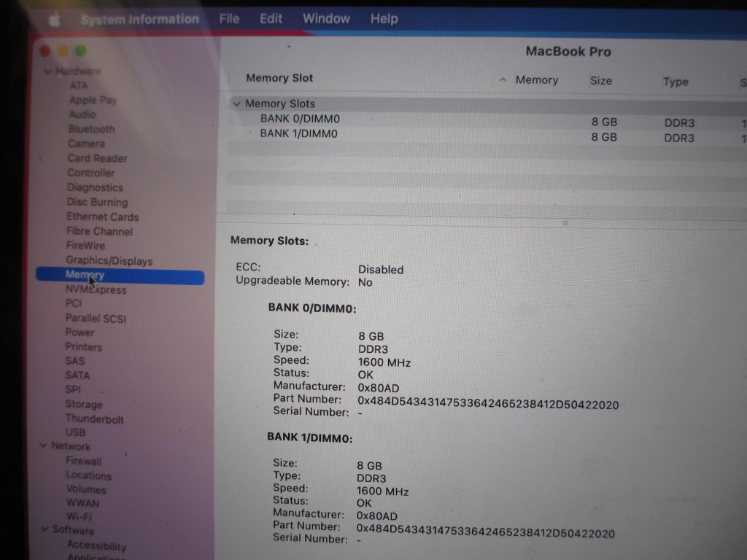Image resolution: width=747 pixels, height=560 pixels.
Task: Click the pane splitter handle dot
Action: click(x=565, y=223)
